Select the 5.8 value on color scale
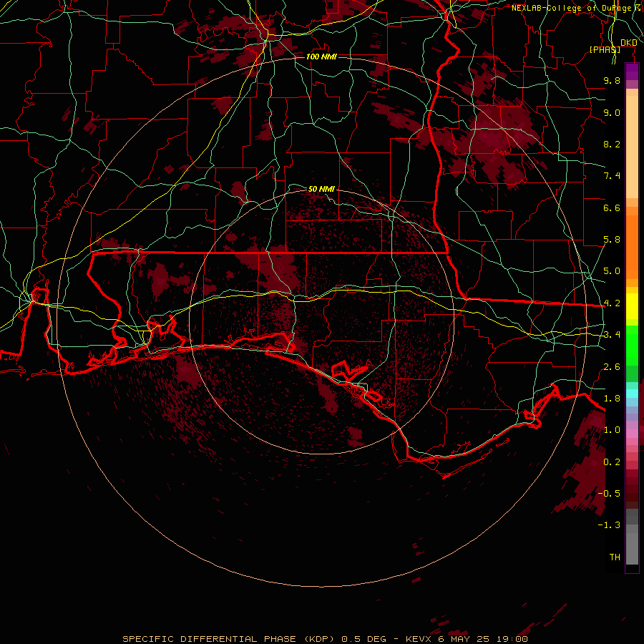The height and width of the screenshot is (644, 644). (x=612, y=240)
